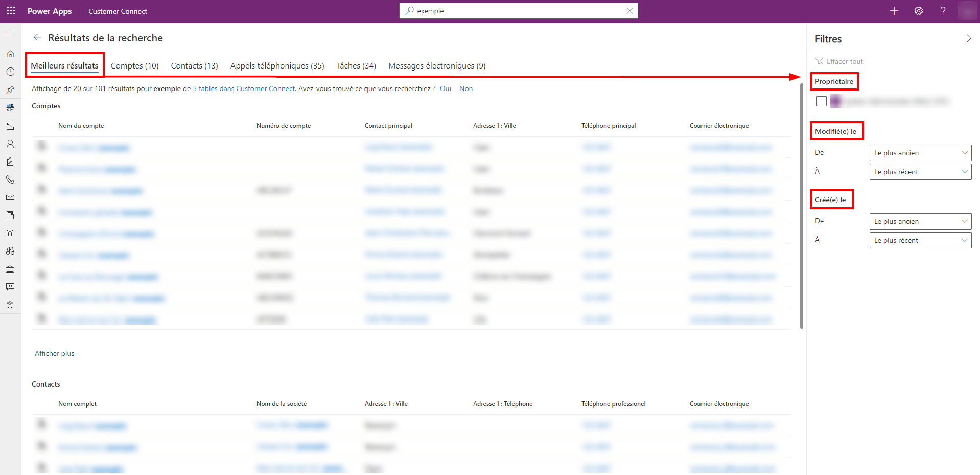Switch to the Contacts (13) tab
This screenshot has height=475, width=980.
coord(195,65)
